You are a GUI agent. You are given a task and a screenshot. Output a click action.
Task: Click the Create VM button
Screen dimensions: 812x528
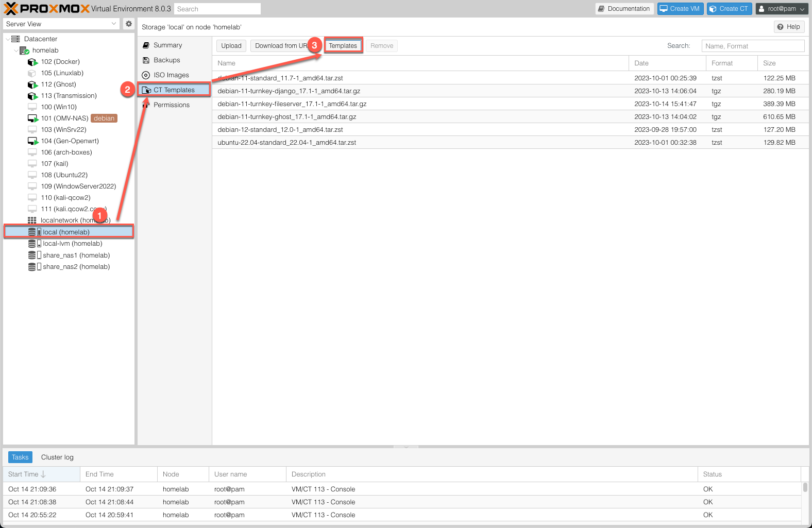[x=680, y=9]
